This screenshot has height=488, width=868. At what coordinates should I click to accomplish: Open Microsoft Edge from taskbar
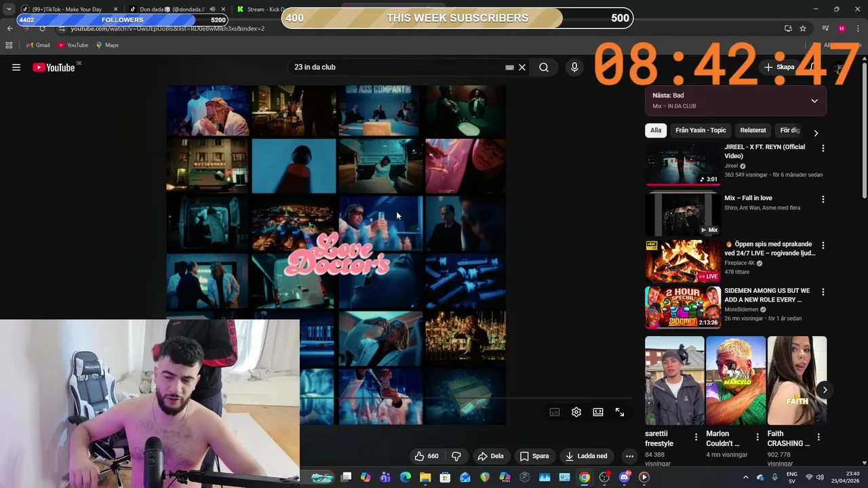pyautogui.click(x=406, y=477)
